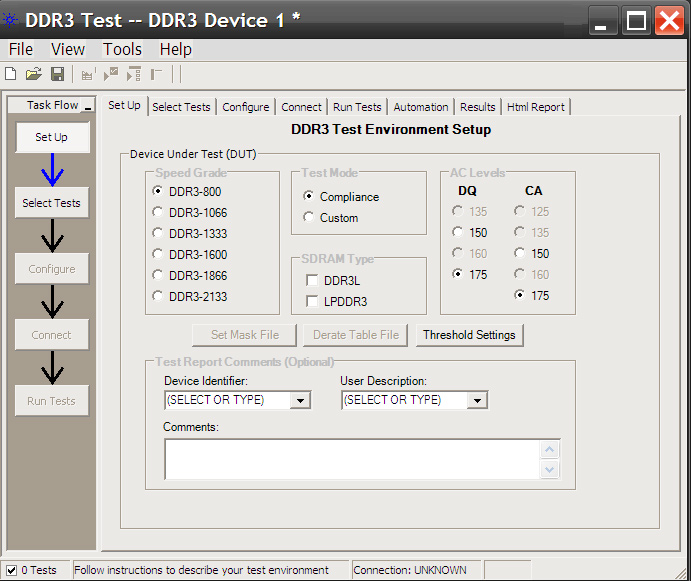Screen dimensions: 691x581
Task: Open the Configure tab
Action: pos(246,107)
